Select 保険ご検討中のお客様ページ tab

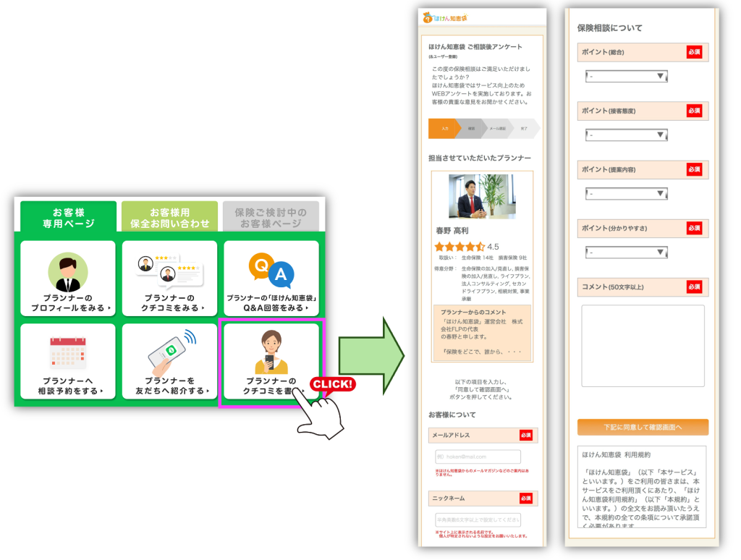(x=271, y=217)
